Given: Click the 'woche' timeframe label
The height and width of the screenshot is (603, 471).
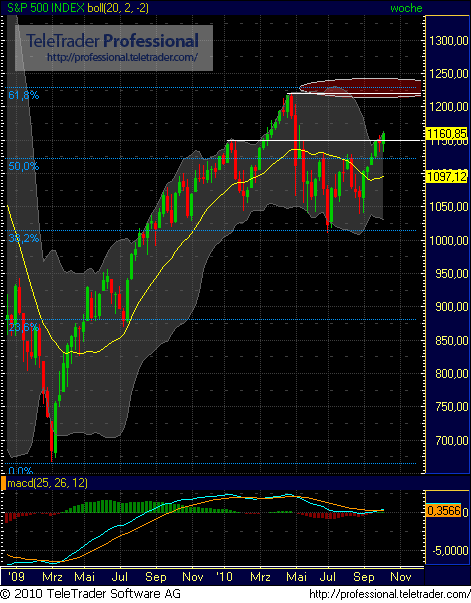Looking at the screenshot, I should [406, 8].
